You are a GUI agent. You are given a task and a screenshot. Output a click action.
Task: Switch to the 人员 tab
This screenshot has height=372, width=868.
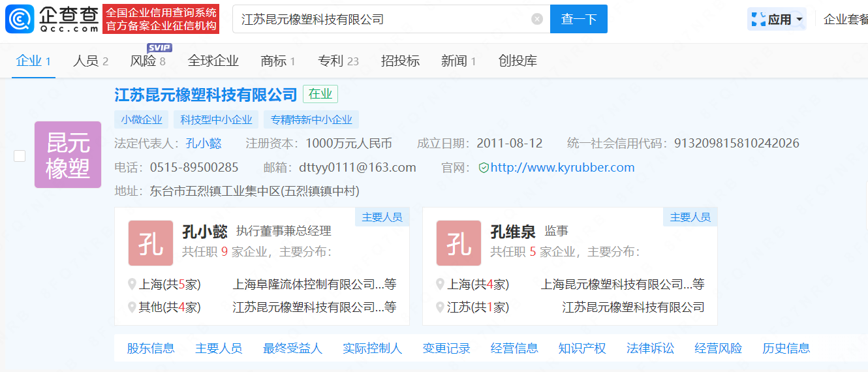[x=91, y=61]
